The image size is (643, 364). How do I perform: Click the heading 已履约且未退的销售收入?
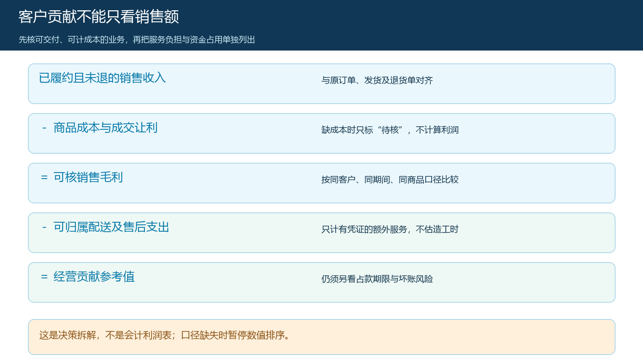[102, 78]
